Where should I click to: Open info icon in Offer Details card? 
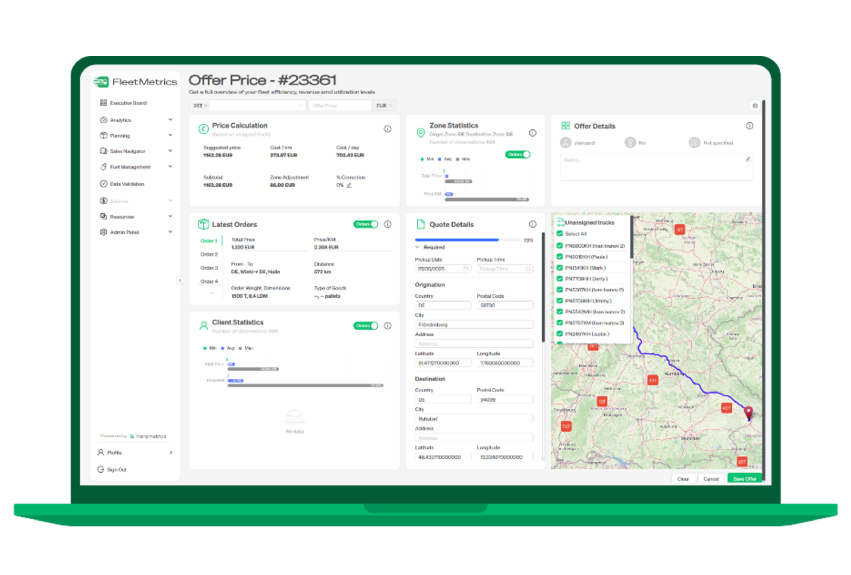(x=749, y=126)
